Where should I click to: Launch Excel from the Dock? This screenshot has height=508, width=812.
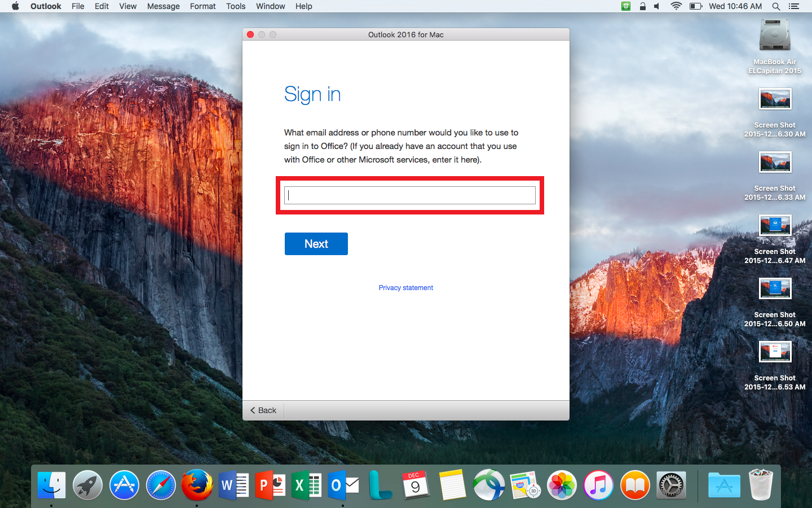pyautogui.click(x=306, y=485)
